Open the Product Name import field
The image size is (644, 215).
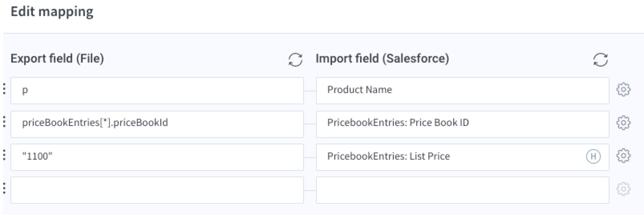pyautogui.click(x=463, y=90)
